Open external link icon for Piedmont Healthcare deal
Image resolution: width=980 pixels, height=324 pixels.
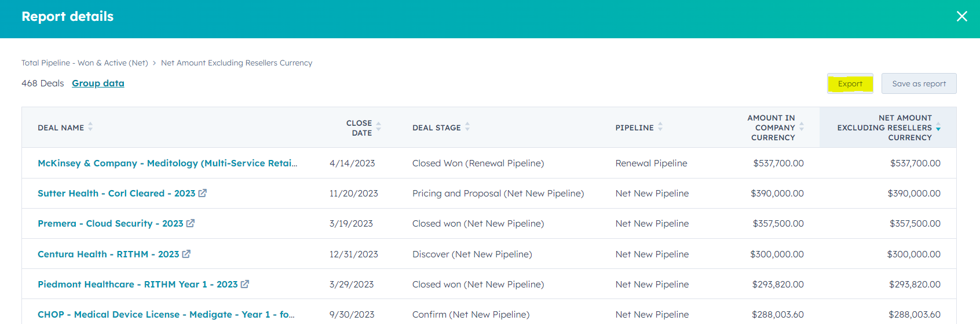point(245,284)
